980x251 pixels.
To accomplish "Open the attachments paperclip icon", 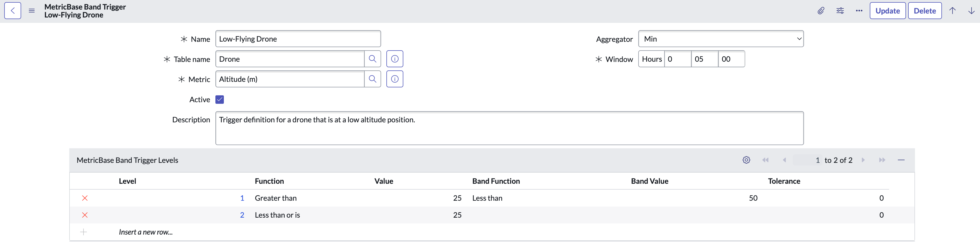I will (x=821, y=11).
